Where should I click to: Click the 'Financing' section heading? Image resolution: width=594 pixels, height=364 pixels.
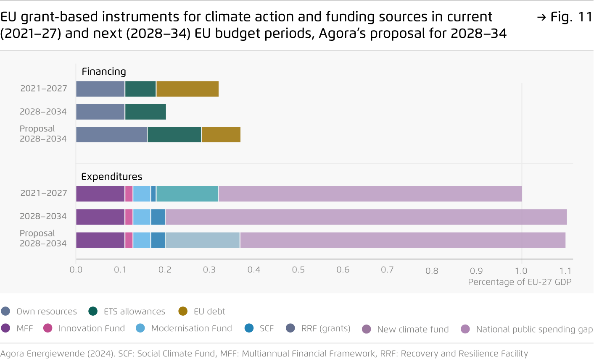click(x=104, y=71)
